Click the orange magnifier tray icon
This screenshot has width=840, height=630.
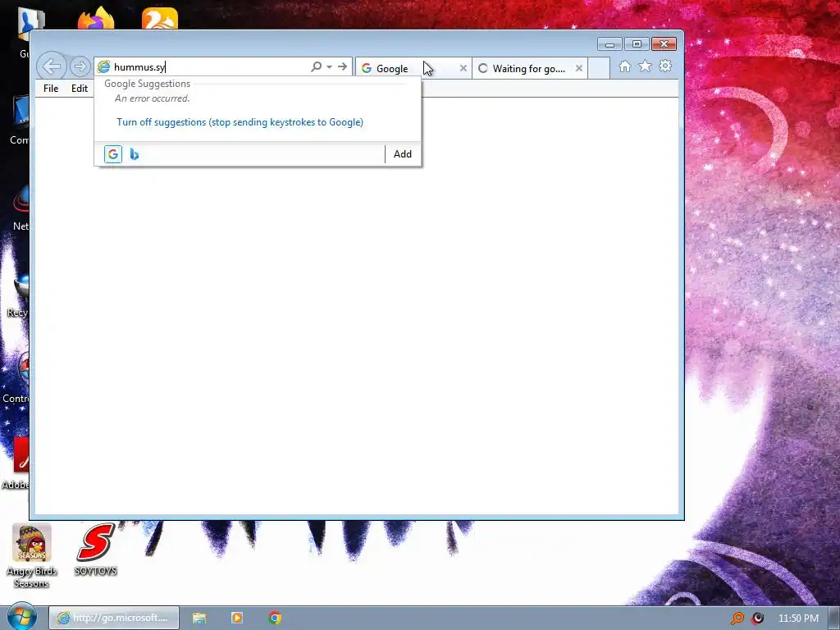pyautogui.click(x=737, y=619)
